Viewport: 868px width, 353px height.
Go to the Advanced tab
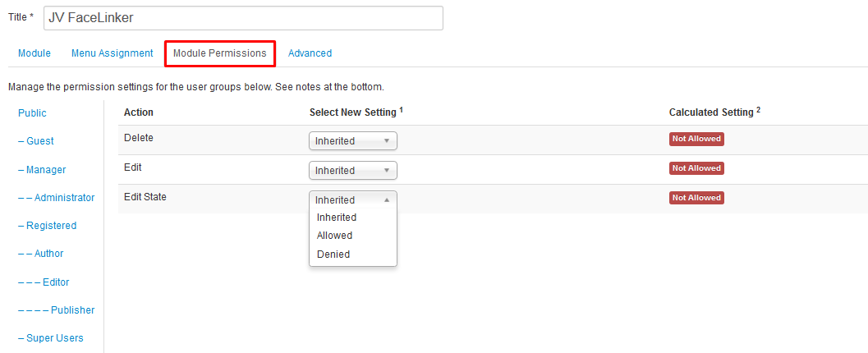coord(310,53)
